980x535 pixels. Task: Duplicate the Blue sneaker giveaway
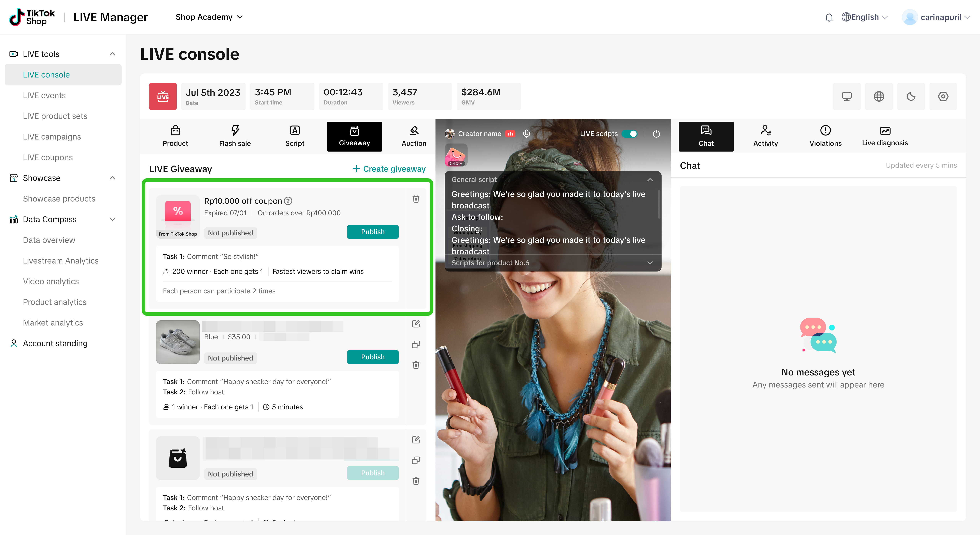(x=416, y=344)
